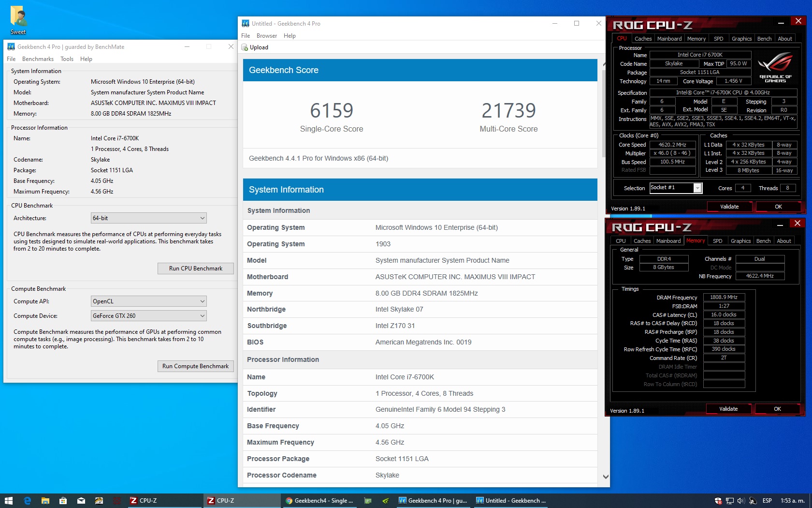Viewport: 812px width, 508px height.
Task: Switch to SPD tab in upper CPU-Z
Action: [x=719, y=39]
